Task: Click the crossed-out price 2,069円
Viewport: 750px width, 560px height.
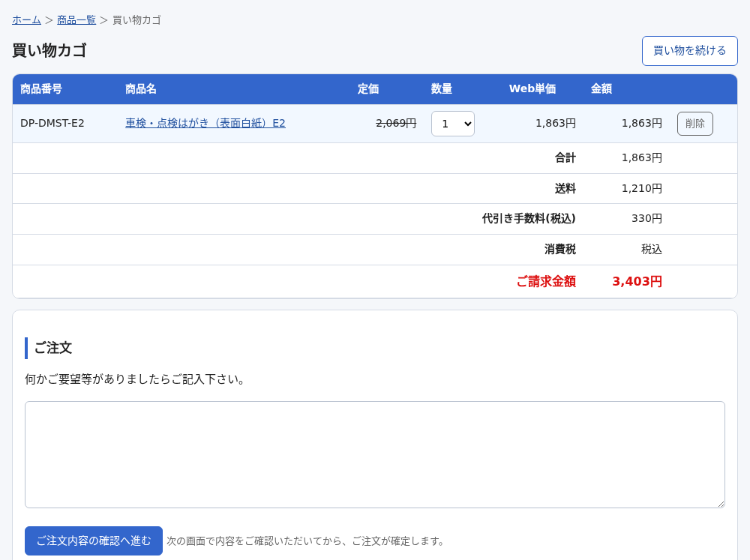Action: [x=396, y=124]
